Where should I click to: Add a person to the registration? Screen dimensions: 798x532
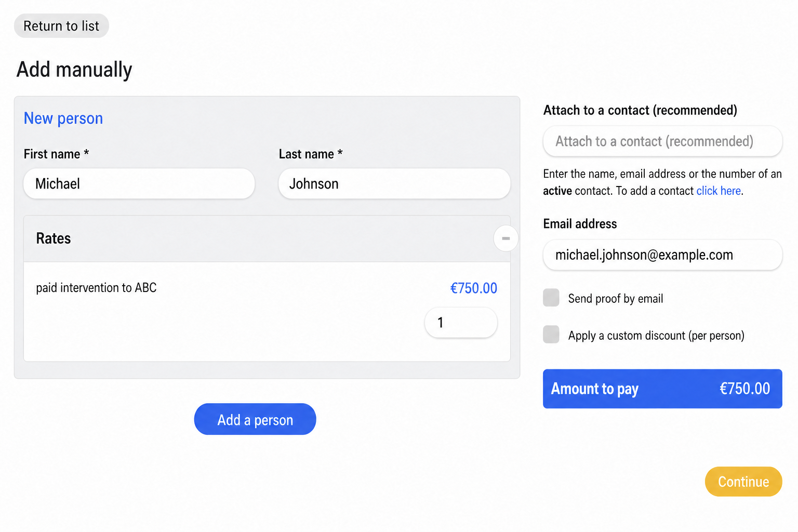tap(255, 419)
